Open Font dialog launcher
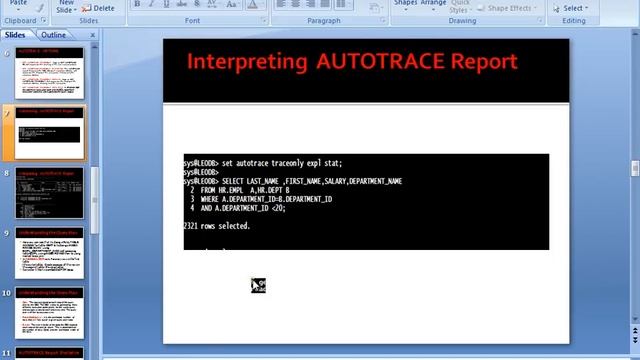 [263, 20]
